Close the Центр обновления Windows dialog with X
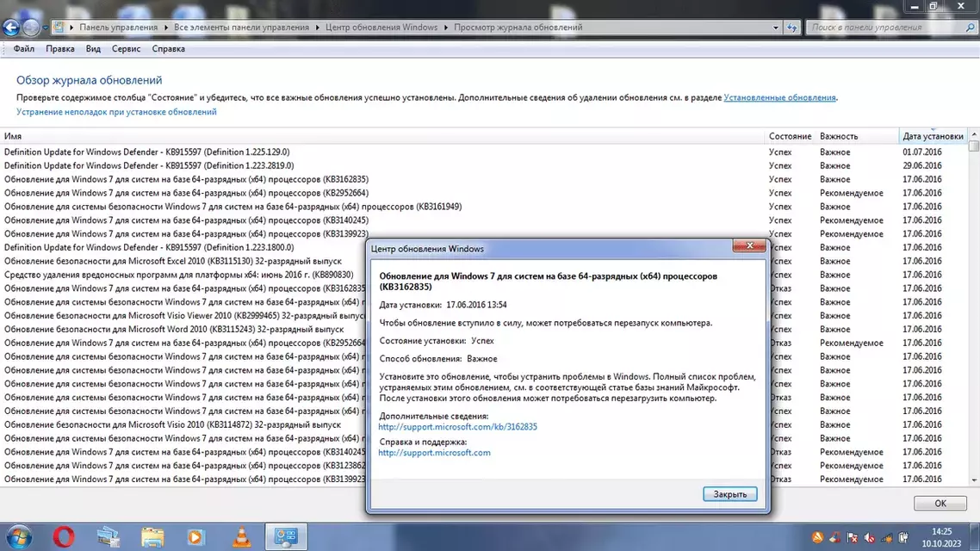Viewport: 980px width, 551px height. tap(749, 245)
